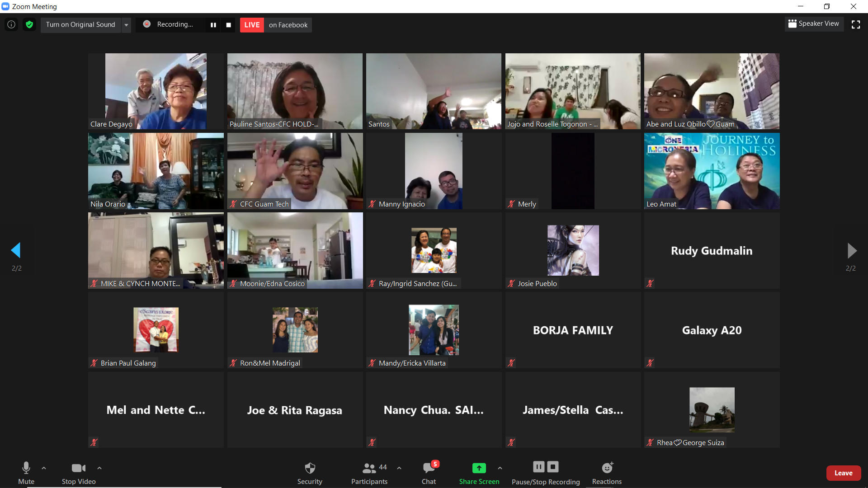Click Rhea George Suiza profile picture
This screenshot has width=868, height=488.
coord(712,410)
